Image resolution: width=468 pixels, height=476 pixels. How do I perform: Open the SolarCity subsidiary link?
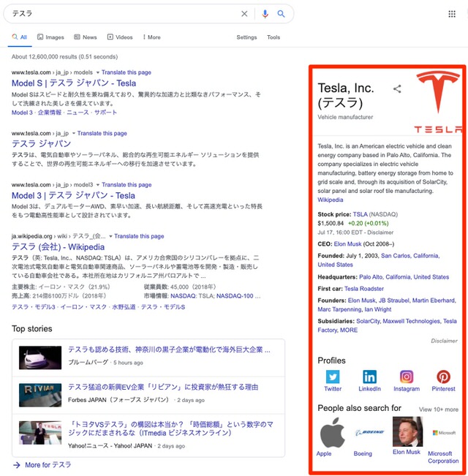[368, 321]
